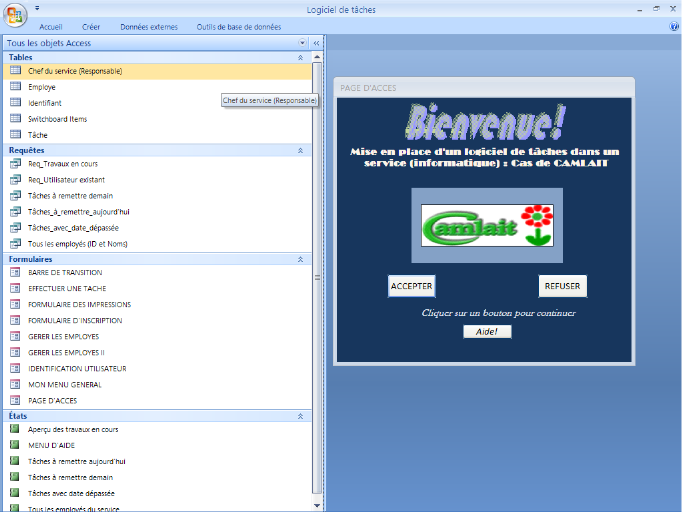Select the Tables group header label
Screen dimensions: 682x512
(x=20, y=57)
